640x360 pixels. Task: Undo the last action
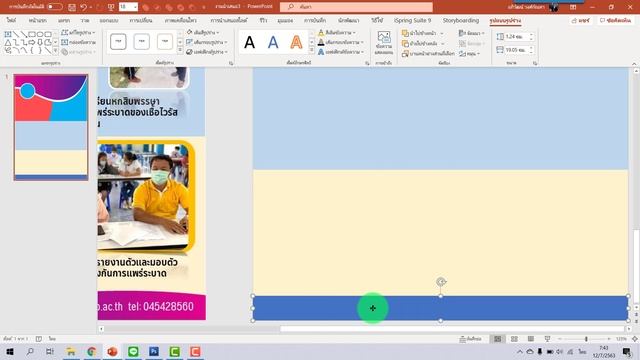pos(84,7)
